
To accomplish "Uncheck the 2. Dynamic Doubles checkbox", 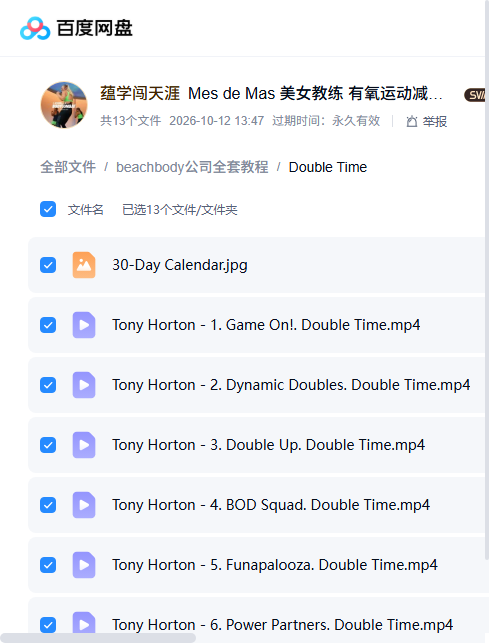I will coord(48,385).
